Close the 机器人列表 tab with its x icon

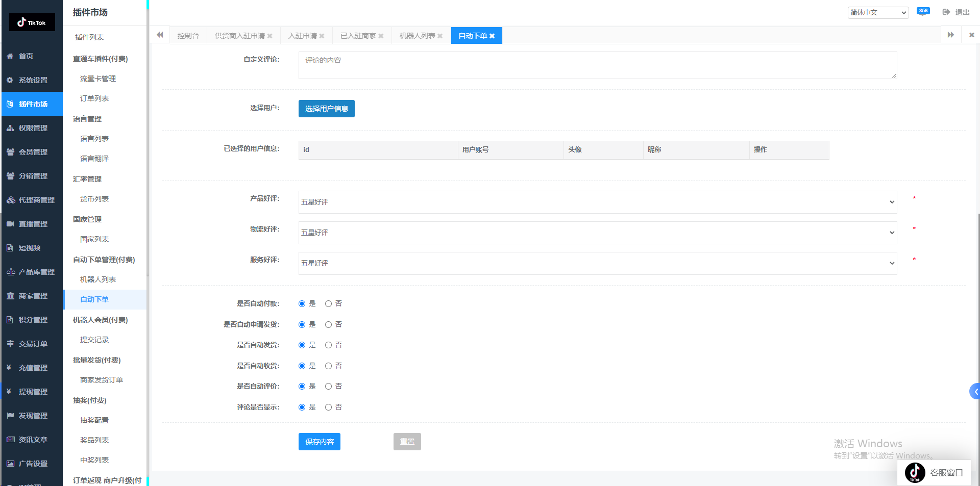coord(440,36)
